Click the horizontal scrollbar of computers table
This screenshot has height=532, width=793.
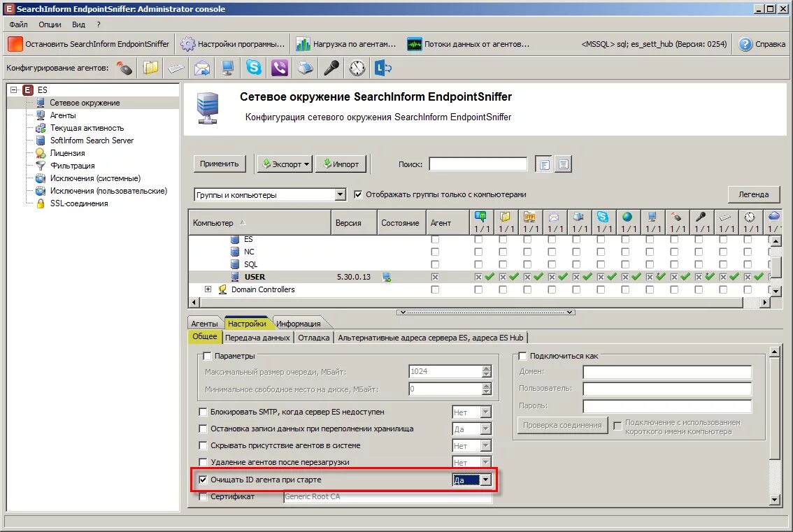479,303
